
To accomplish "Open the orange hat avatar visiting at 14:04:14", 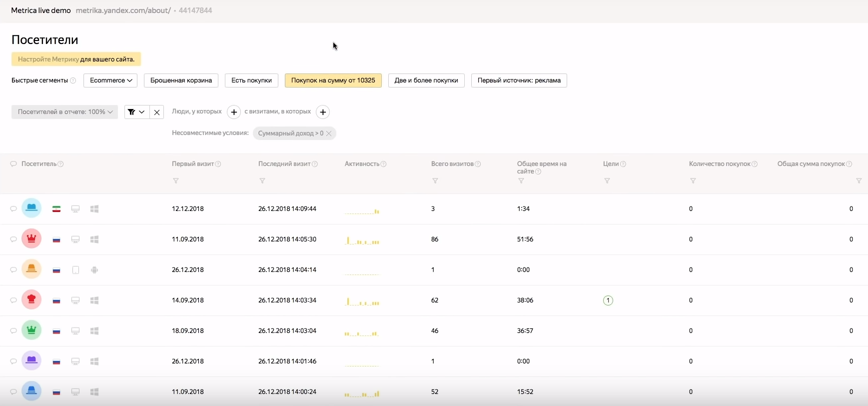I will point(31,269).
